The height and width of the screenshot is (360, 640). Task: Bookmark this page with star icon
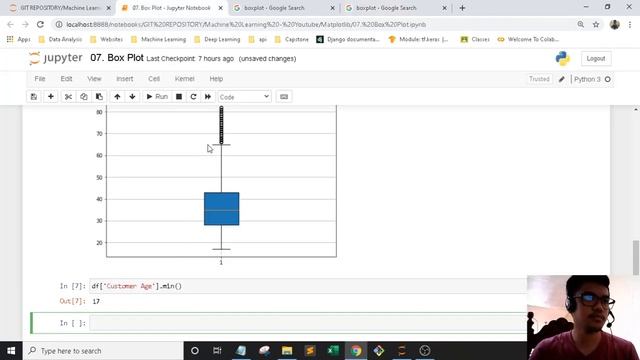pos(596,24)
